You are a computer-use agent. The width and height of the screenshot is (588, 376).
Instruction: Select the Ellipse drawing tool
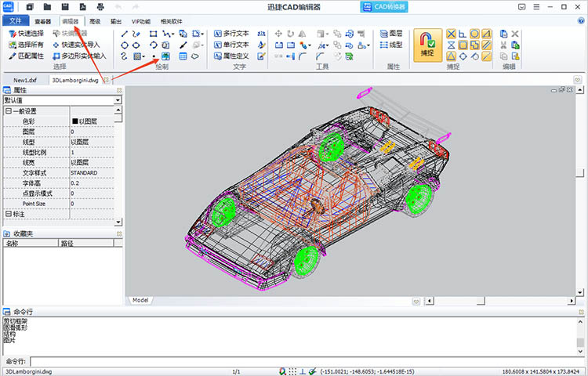click(136, 45)
